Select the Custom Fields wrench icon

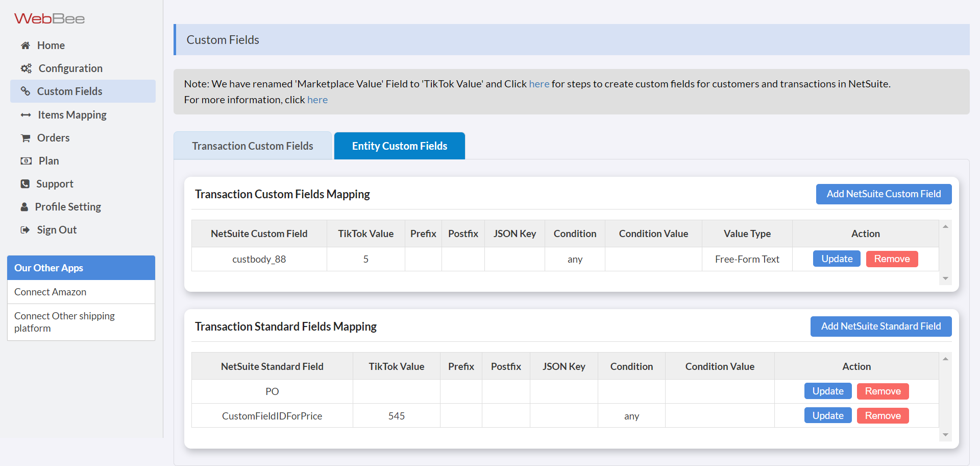point(26,91)
